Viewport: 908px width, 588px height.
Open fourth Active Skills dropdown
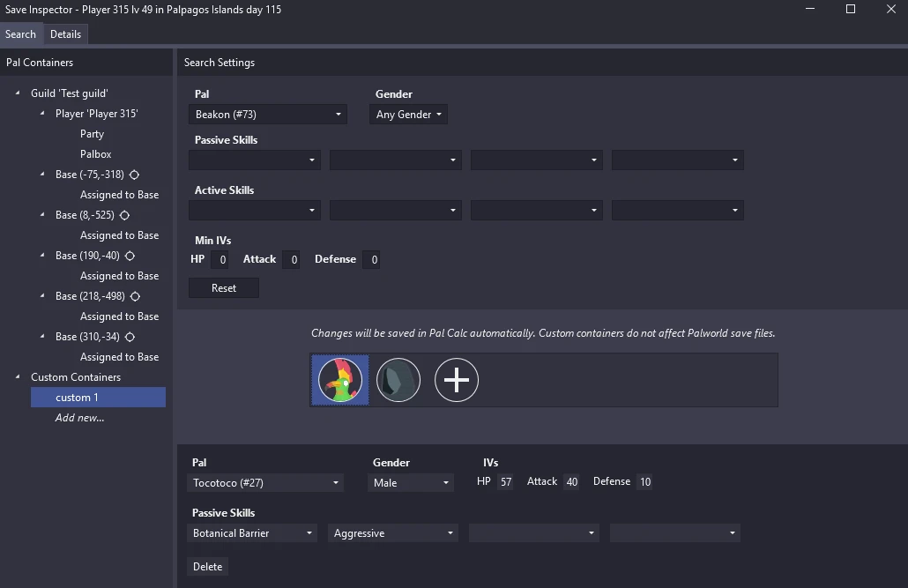tap(678, 211)
